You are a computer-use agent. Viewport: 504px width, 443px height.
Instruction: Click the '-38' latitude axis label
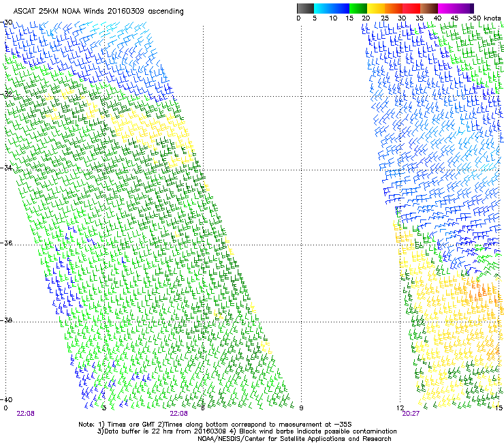(x=7, y=320)
